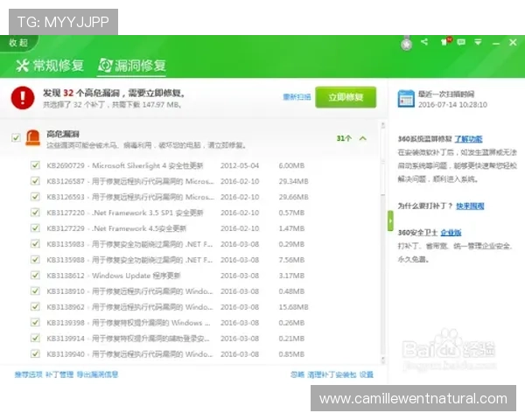
Task: Click the patch list vertical scrollbar
Action: [383, 243]
